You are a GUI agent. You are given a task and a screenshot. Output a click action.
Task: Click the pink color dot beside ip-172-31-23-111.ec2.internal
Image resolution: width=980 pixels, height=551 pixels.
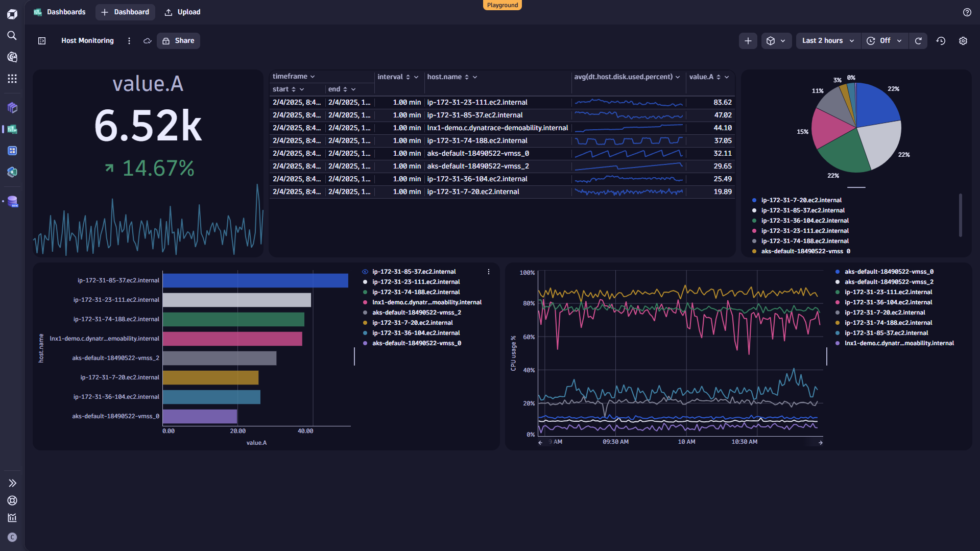[x=754, y=231]
